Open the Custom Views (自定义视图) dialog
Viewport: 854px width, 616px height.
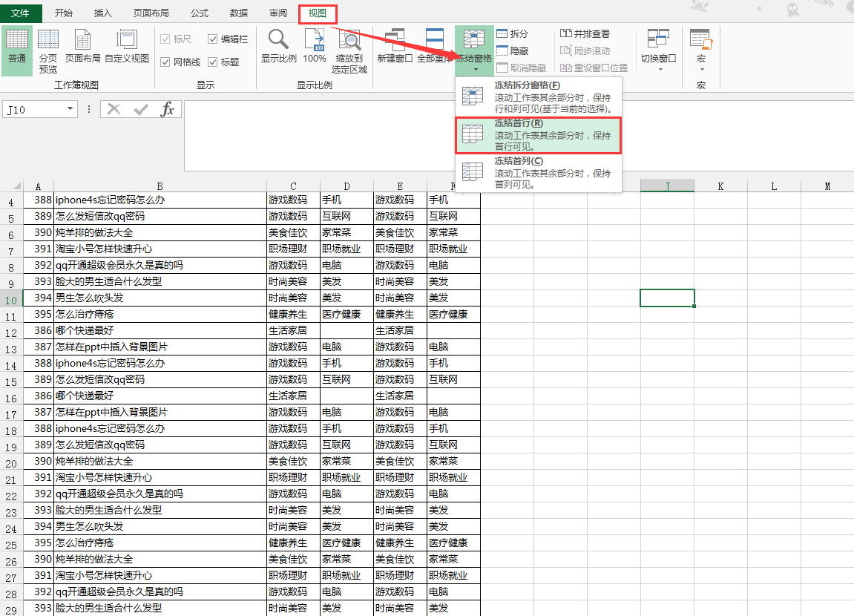(127, 50)
